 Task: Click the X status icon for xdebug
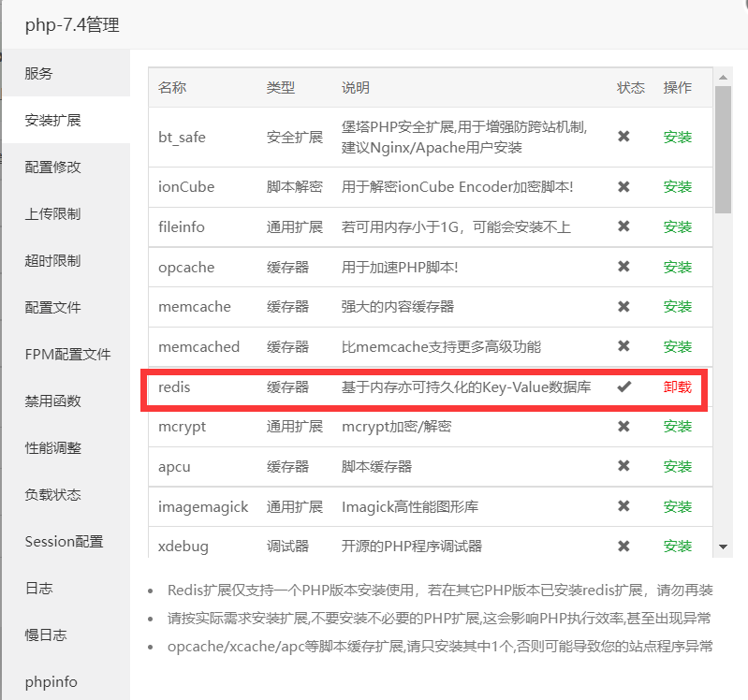click(623, 546)
